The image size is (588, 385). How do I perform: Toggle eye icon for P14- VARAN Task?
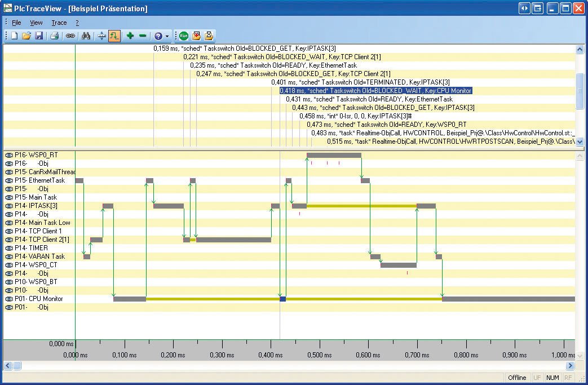click(x=9, y=257)
